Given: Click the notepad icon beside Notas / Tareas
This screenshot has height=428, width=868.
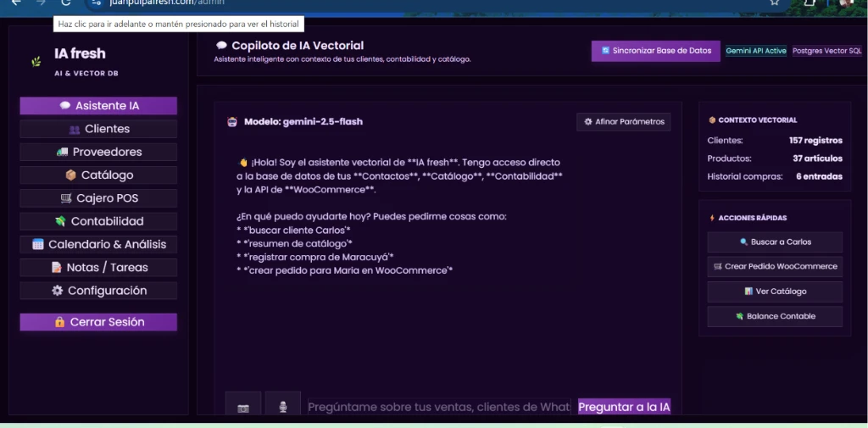Looking at the screenshot, I should (56, 268).
